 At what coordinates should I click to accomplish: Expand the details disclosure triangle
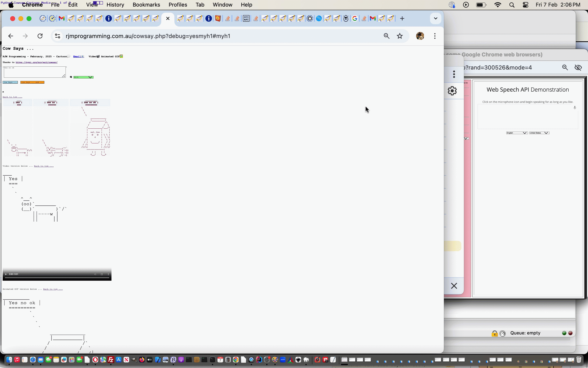3,92
